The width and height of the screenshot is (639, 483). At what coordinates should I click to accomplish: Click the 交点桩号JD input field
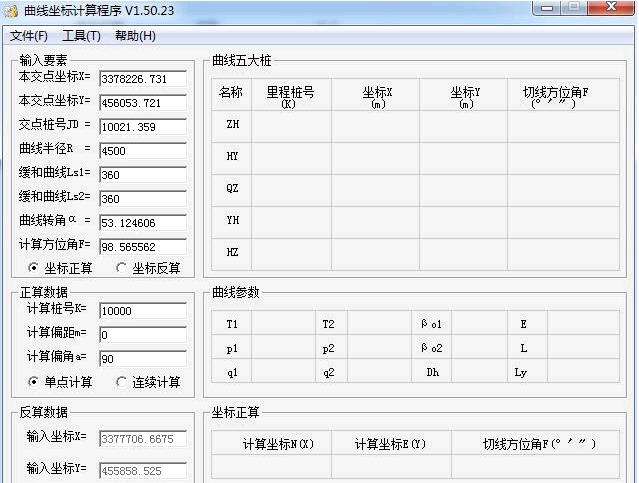tap(143, 127)
